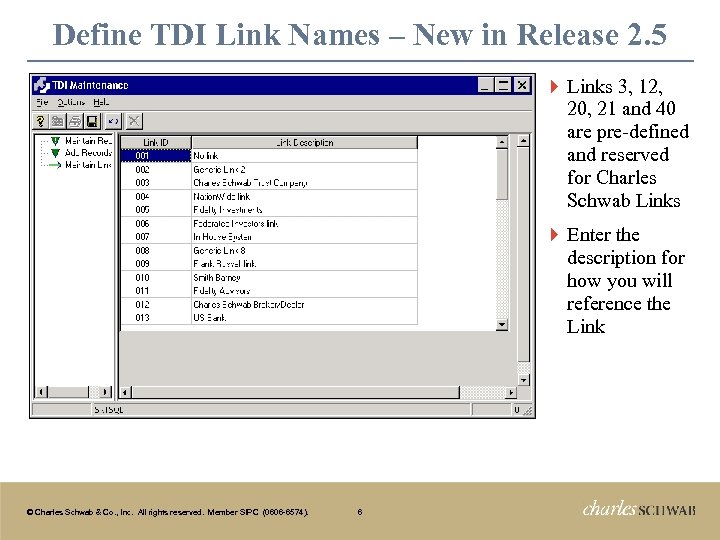Viewport: 720px width, 540px height.
Task: Click the Link ID column header
Action: click(x=156, y=142)
